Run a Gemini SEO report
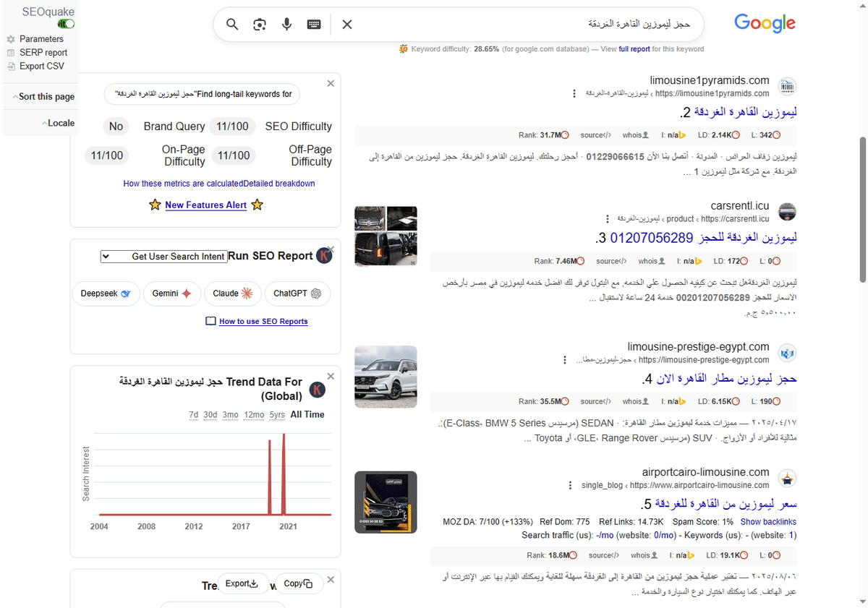The image size is (868, 608). 171,294
